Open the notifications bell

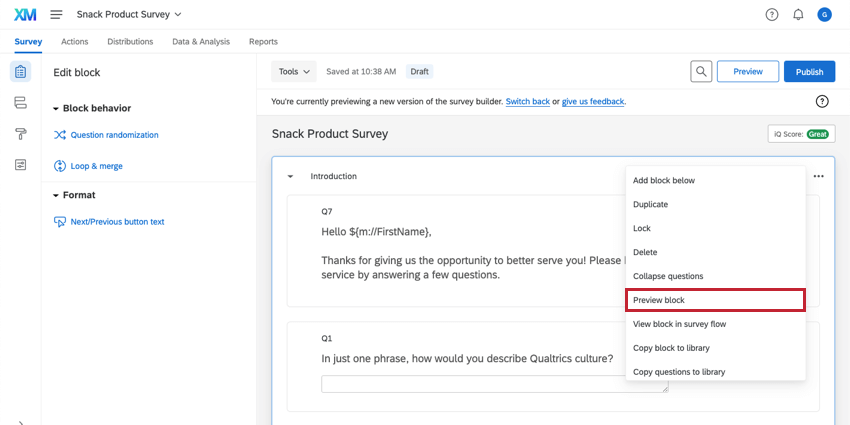click(x=798, y=14)
